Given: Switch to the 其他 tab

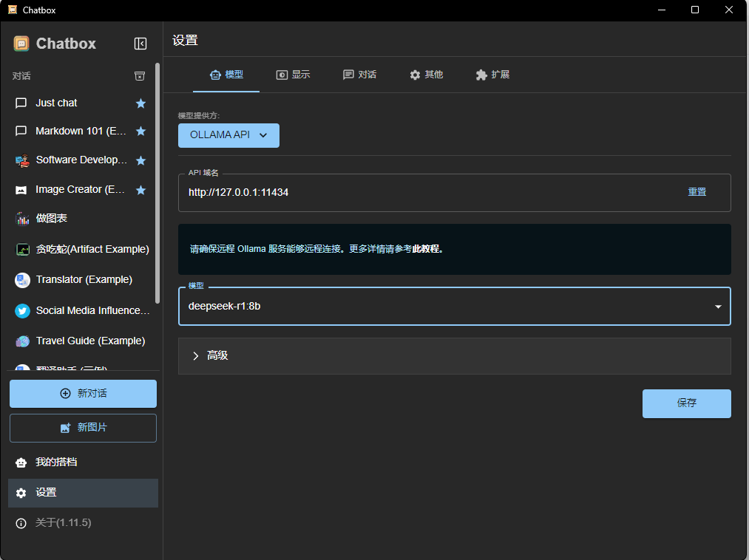Looking at the screenshot, I should (x=426, y=75).
